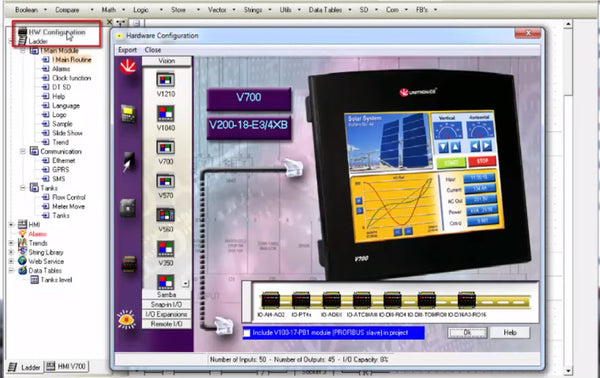Screen dimensions: 600x378
Task: Open the Strings menu
Action: click(x=257, y=10)
